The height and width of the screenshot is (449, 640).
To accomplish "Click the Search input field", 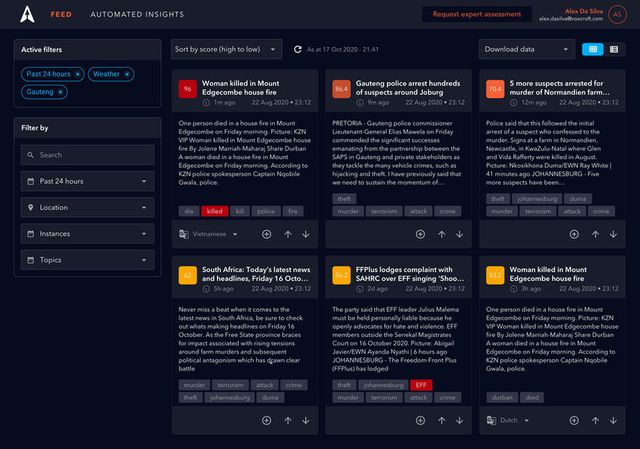I will [88, 155].
